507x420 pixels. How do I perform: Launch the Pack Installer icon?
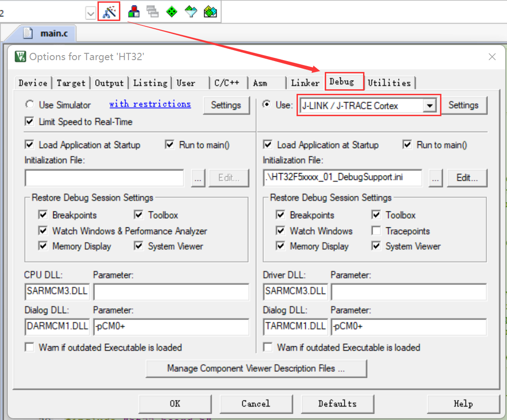point(210,12)
